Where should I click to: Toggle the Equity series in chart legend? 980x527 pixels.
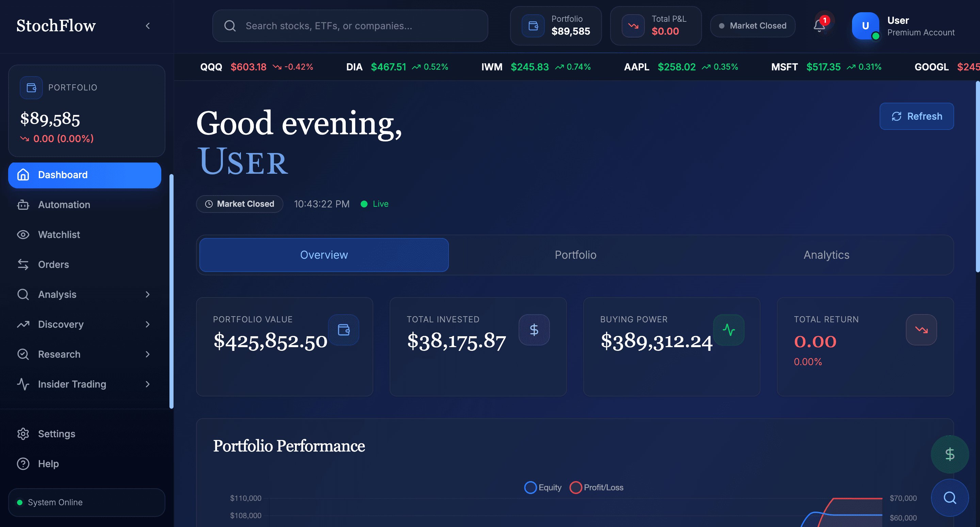click(543, 488)
